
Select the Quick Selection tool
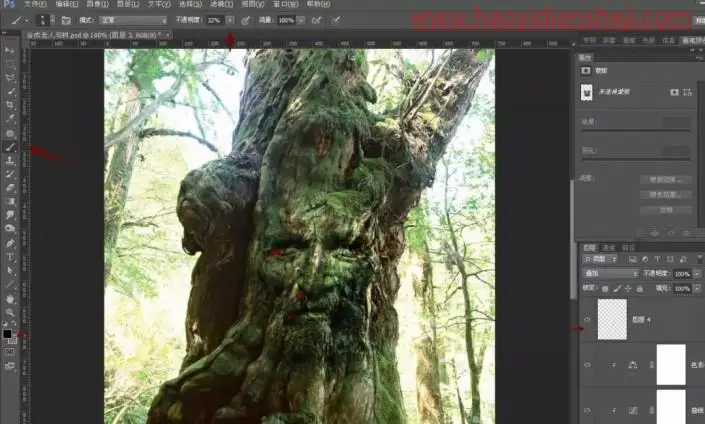coord(9,91)
